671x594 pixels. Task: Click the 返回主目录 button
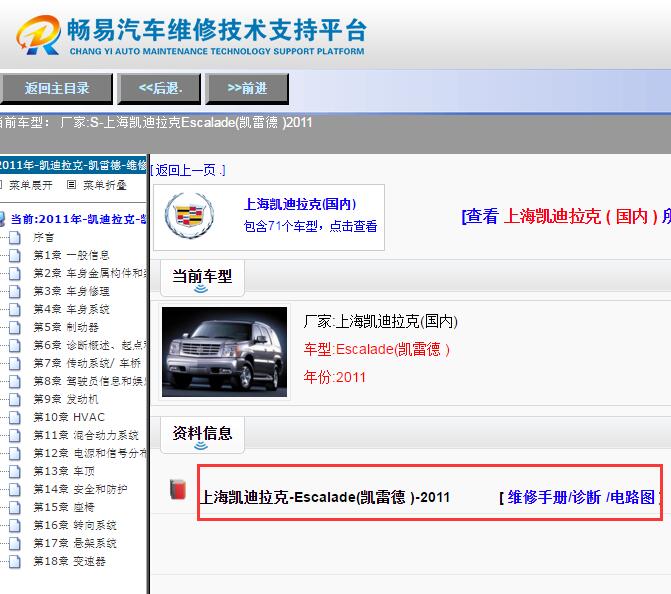pyautogui.click(x=56, y=89)
